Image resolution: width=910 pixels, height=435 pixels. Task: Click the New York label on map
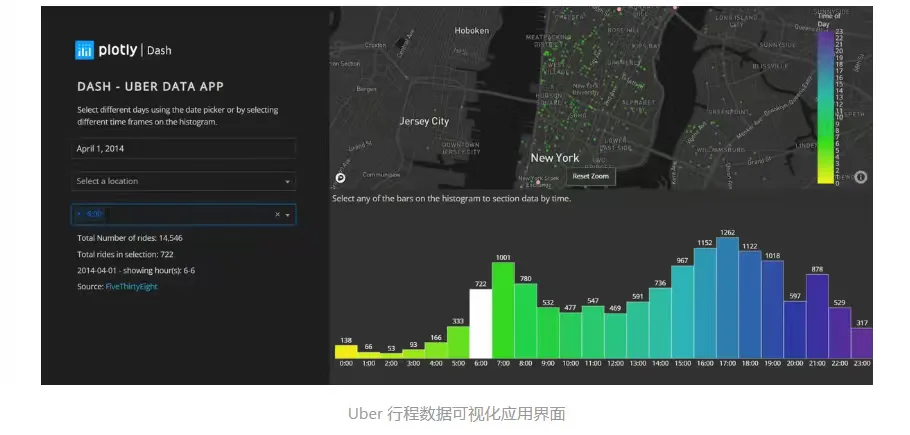pos(555,158)
